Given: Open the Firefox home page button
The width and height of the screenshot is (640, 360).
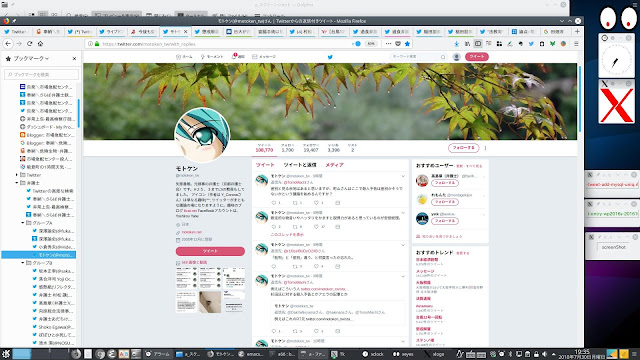Looking at the screenshot, I should point(40,44).
